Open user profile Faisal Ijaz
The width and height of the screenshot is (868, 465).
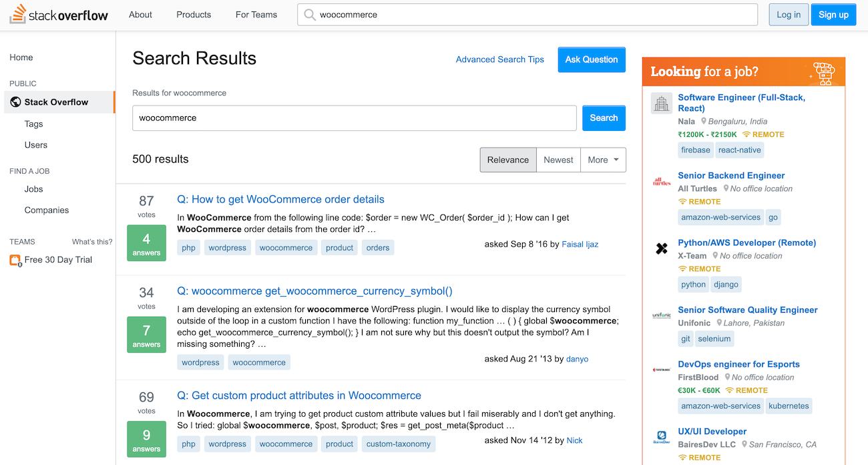point(580,245)
